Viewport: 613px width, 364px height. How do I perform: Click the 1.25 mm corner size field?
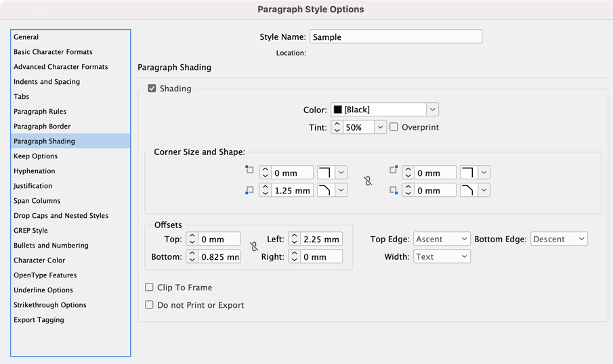(x=292, y=190)
